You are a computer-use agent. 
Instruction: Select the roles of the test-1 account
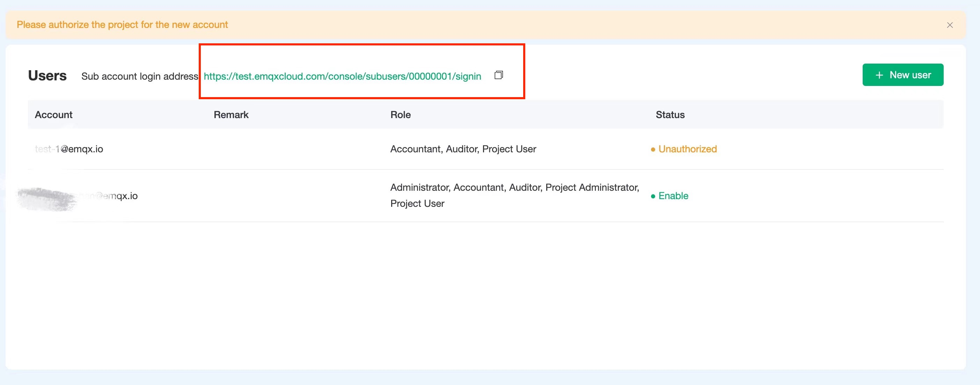tap(463, 149)
